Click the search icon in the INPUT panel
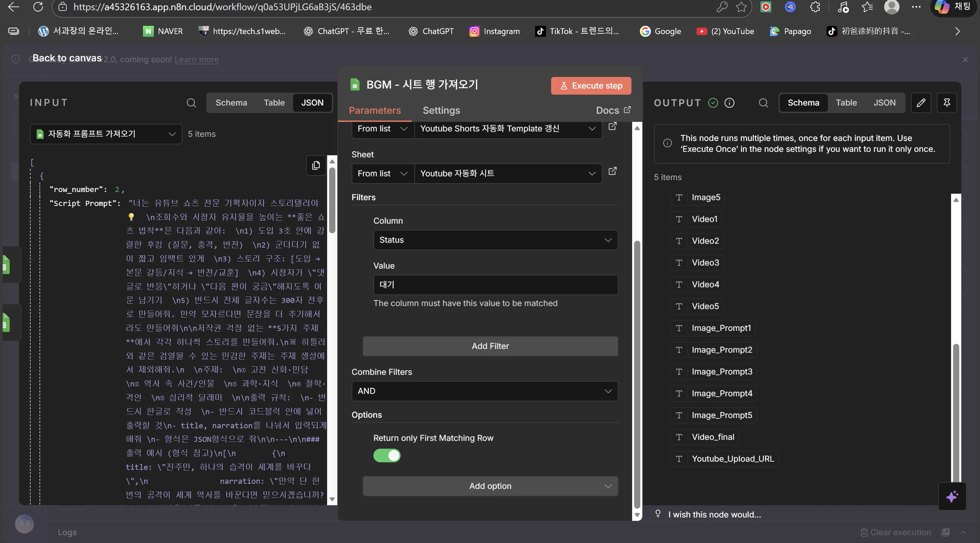Image resolution: width=980 pixels, height=543 pixels. (x=191, y=103)
